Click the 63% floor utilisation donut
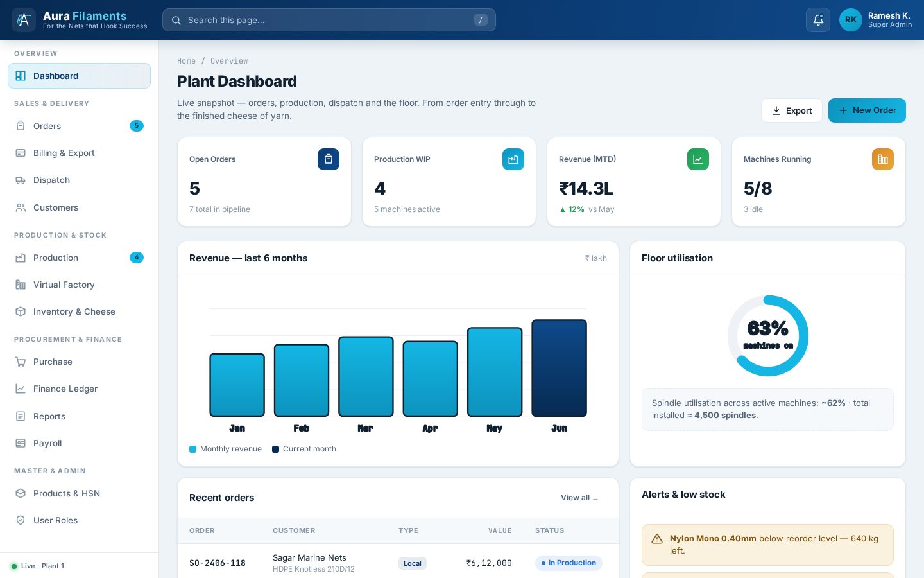924x578 pixels. [768, 336]
